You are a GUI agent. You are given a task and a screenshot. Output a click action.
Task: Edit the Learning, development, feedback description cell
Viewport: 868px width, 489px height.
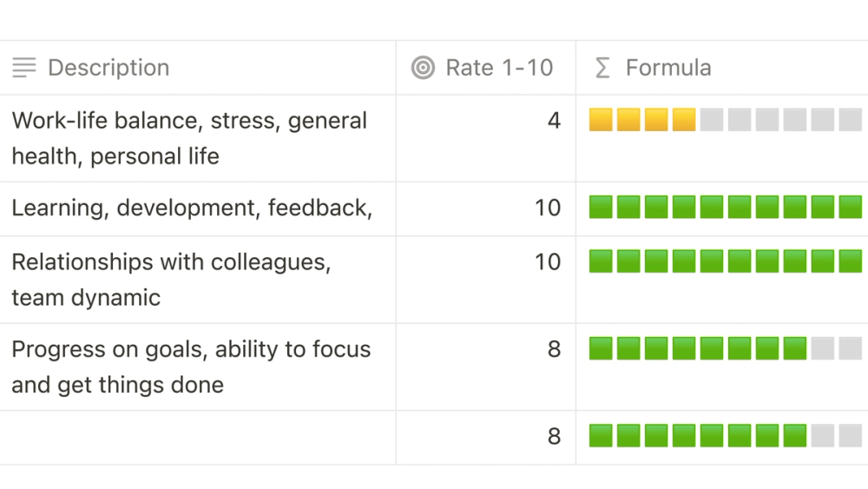[x=198, y=208]
